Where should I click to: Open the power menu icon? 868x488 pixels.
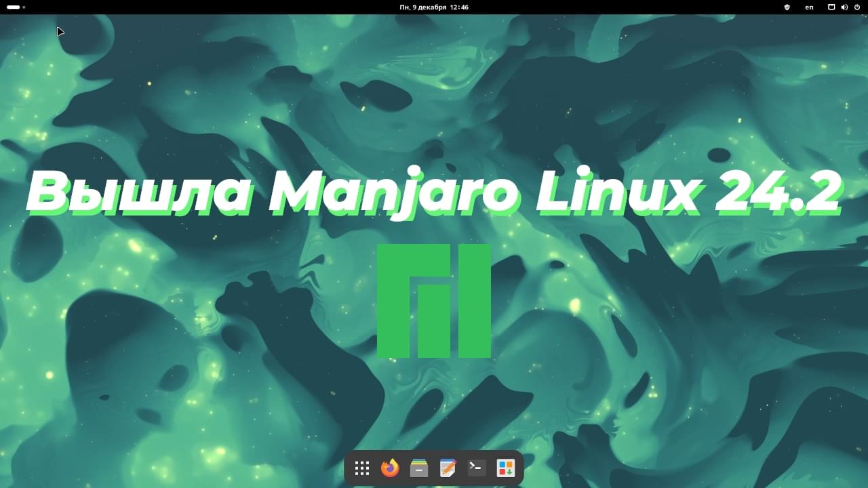[857, 7]
